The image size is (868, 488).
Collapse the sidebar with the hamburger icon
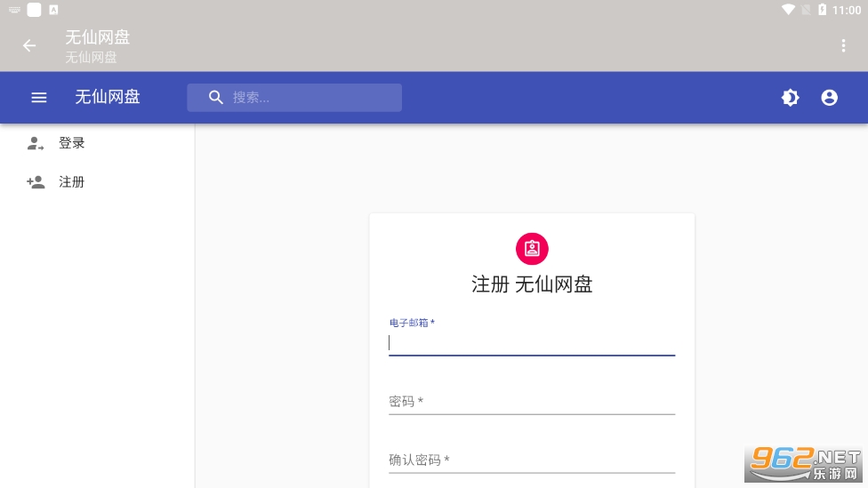[x=39, y=98]
